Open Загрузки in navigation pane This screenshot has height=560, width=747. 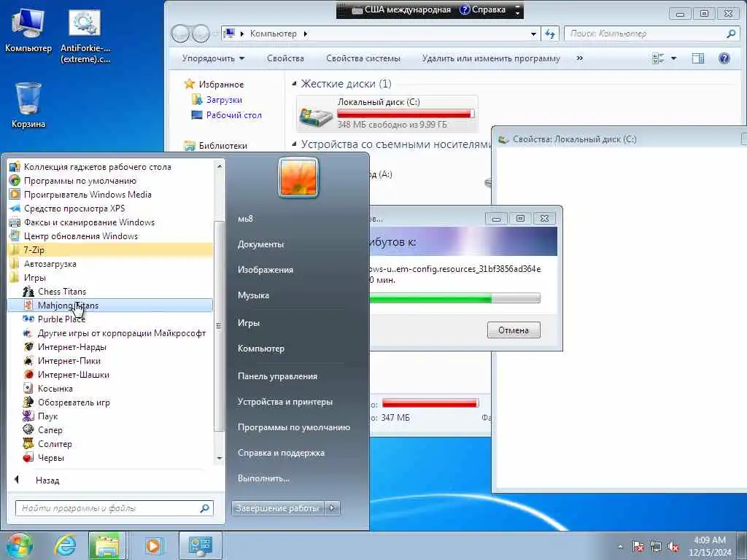(224, 100)
